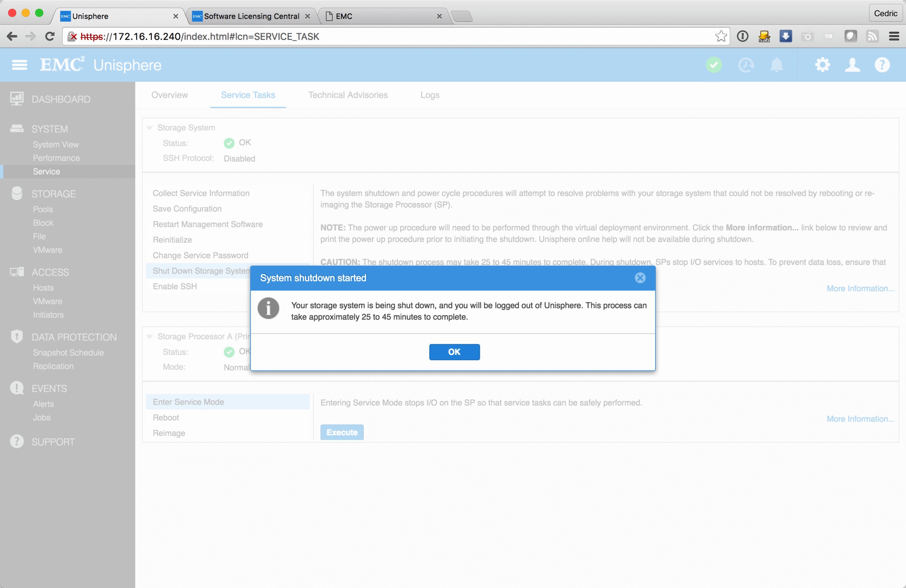Open the settings gear icon in header
The image size is (906, 588).
tap(822, 65)
